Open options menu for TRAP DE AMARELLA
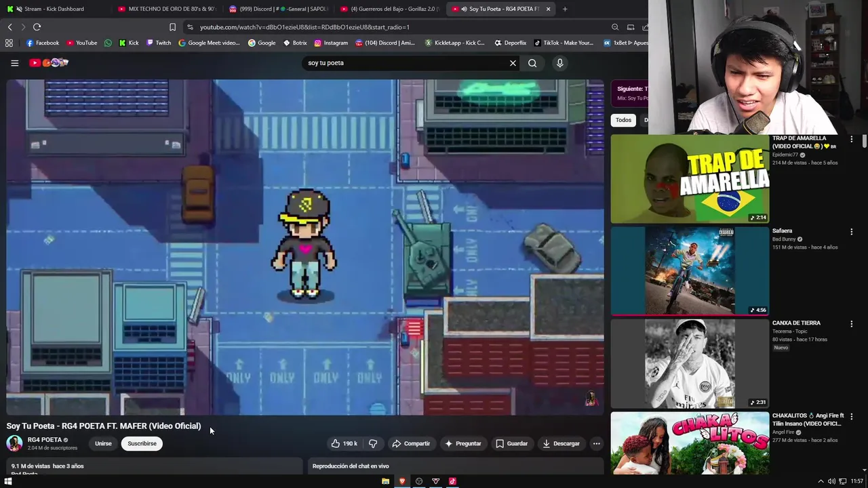868x488 pixels. coord(852,140)
